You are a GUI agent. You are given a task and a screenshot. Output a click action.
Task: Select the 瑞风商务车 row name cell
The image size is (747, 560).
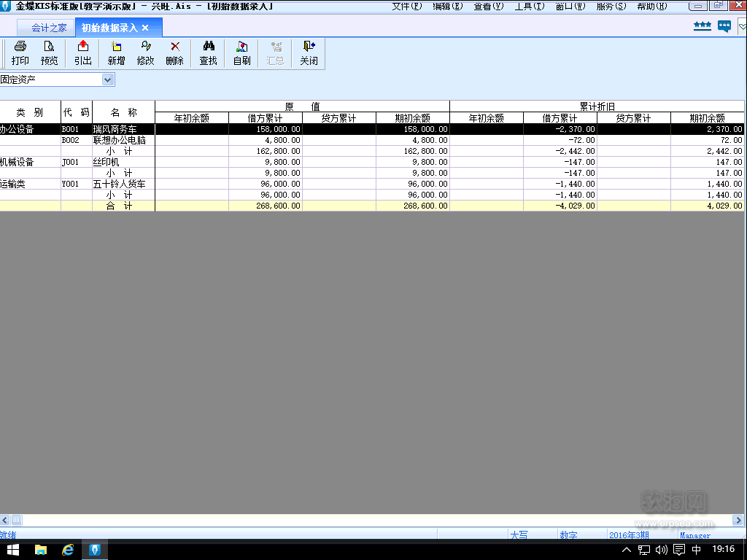coord(124,129)
